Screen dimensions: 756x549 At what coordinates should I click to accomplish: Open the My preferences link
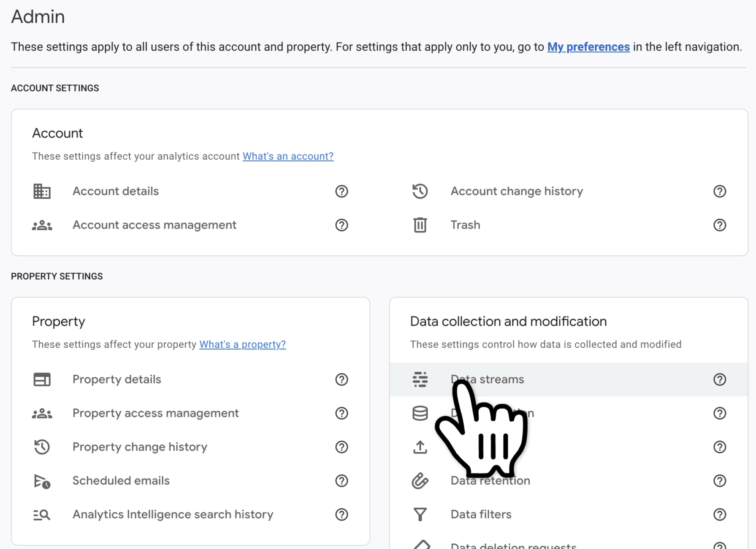coord(588,47)
